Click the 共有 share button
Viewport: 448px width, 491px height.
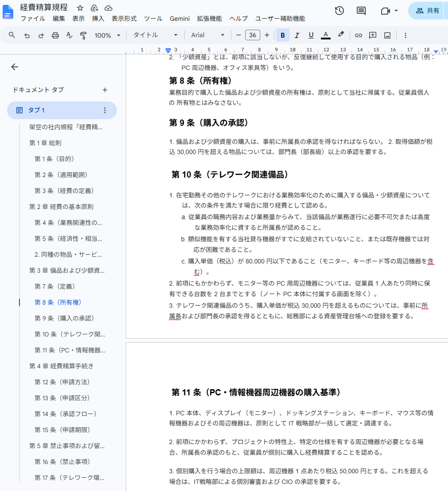[428, 11]
